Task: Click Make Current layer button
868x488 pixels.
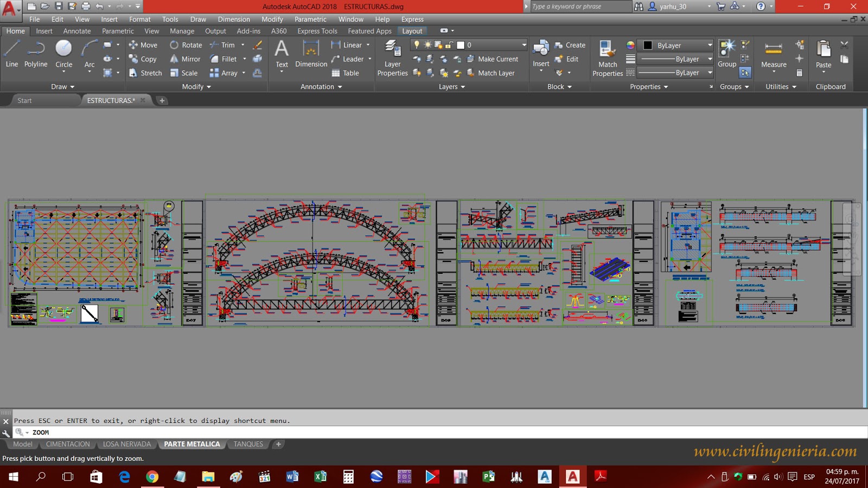Action: click(x=492, y=59)
